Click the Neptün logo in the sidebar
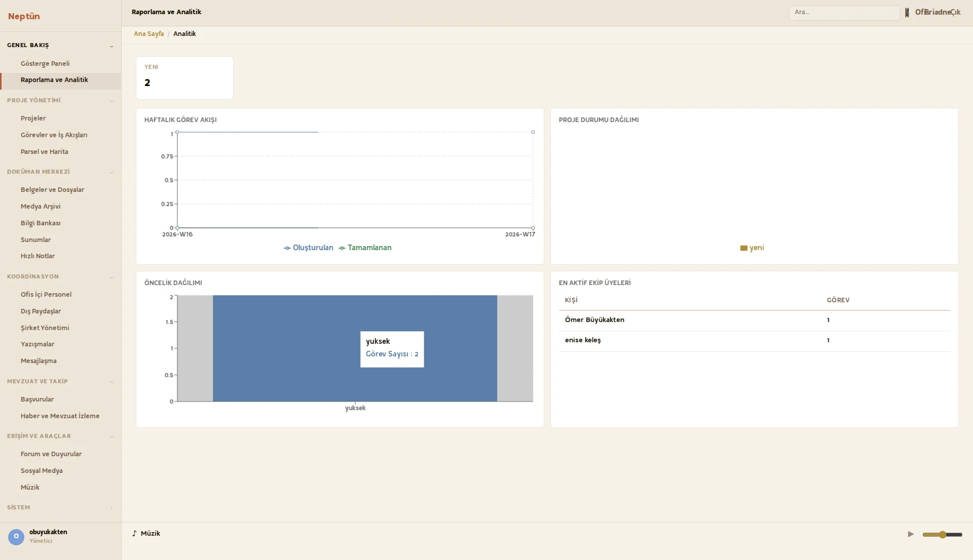Image resolution: width=973 pixels, height=560 pixels. pos(24,16)
